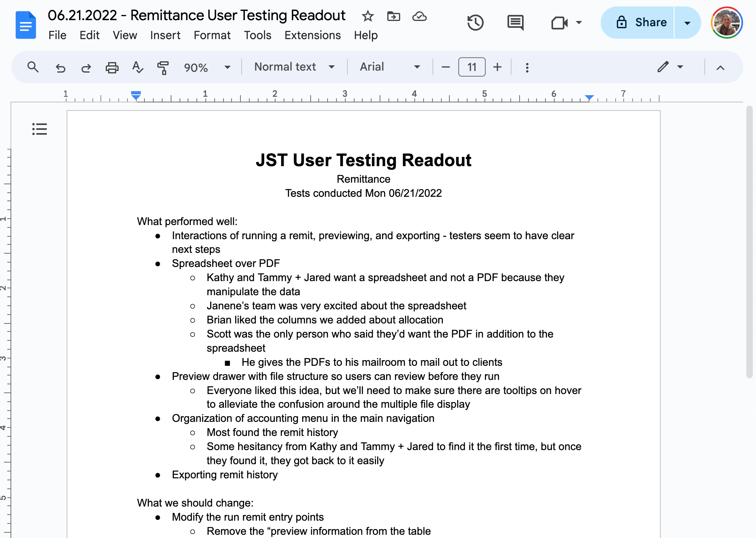Viewport: 756px width, 538px height.
Task: Open the Google account avatar
Action: tap(727, 23)
